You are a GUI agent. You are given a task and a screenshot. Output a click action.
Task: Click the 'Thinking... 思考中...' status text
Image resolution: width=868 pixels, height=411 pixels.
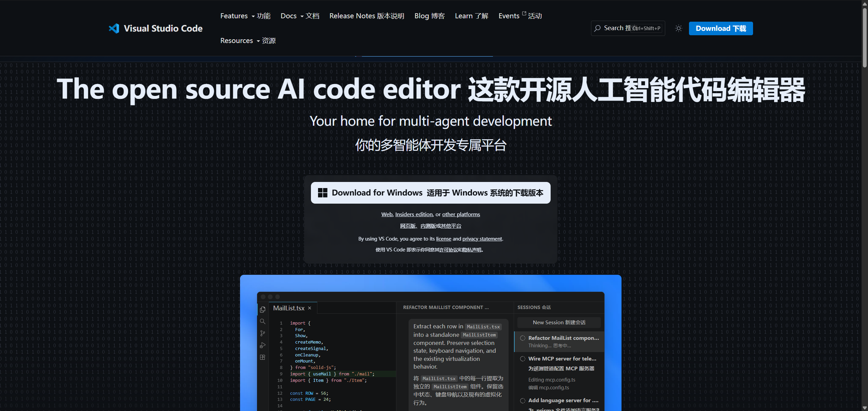(x=550, y=346)
